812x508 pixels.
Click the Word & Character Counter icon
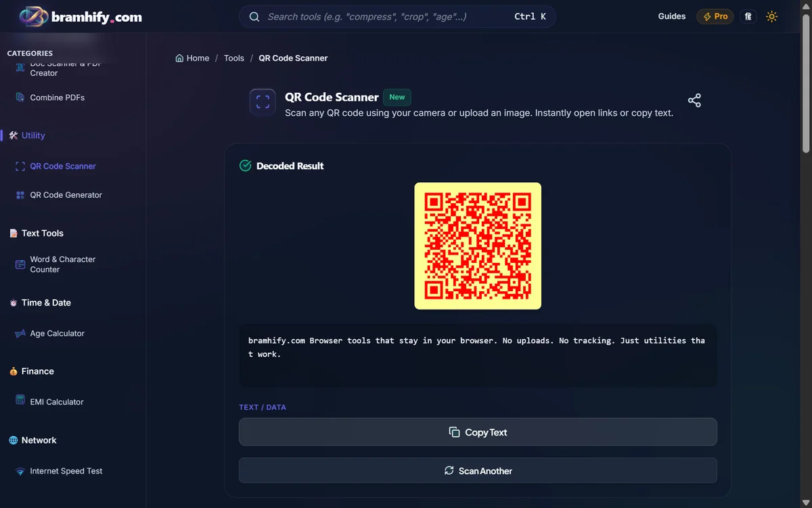20,264
